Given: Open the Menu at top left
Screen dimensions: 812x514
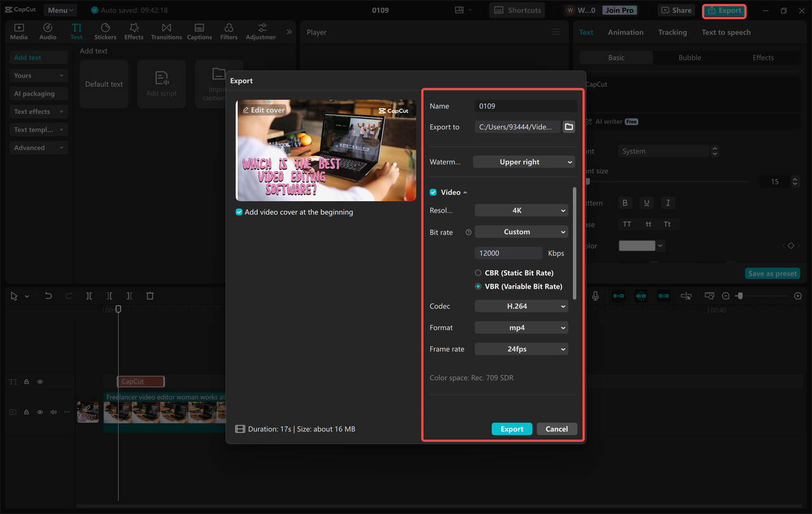Looking at the screenshot, I should point(60,10).
